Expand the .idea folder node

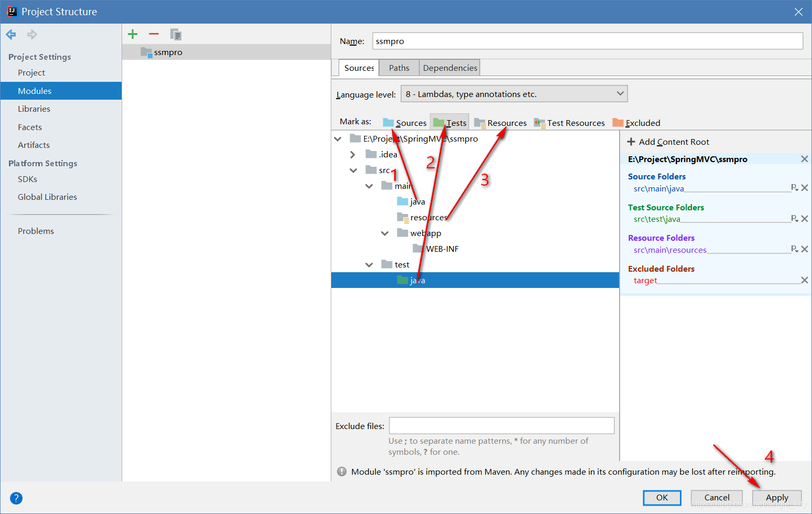point(353,154)
